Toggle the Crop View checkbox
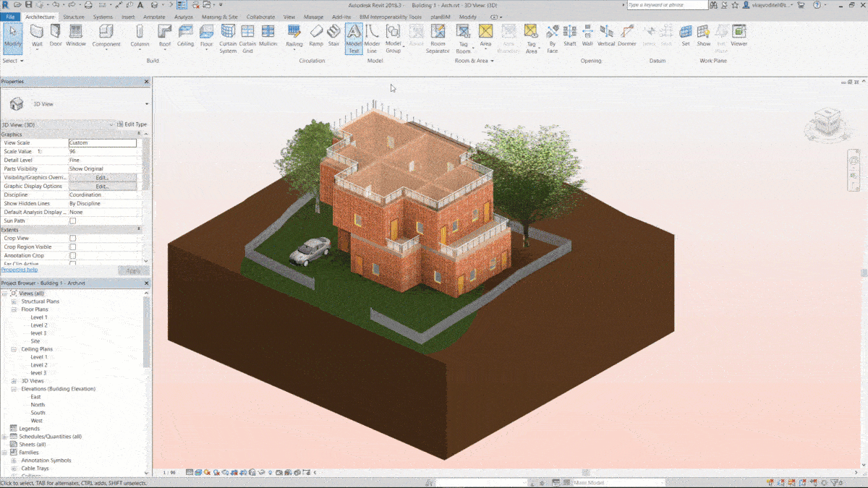The height and width of the screenshot is (488, 868). click(x=72, y=239)
